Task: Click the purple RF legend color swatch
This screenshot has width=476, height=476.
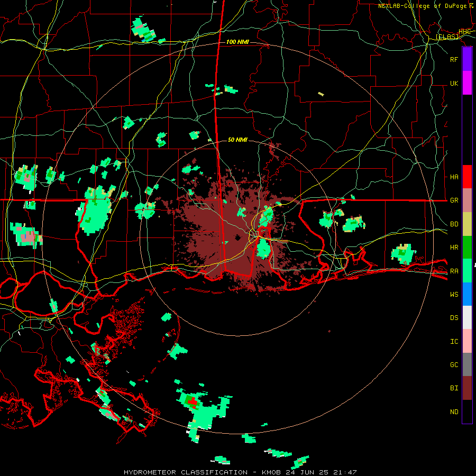Action: (x=467, y=59)
